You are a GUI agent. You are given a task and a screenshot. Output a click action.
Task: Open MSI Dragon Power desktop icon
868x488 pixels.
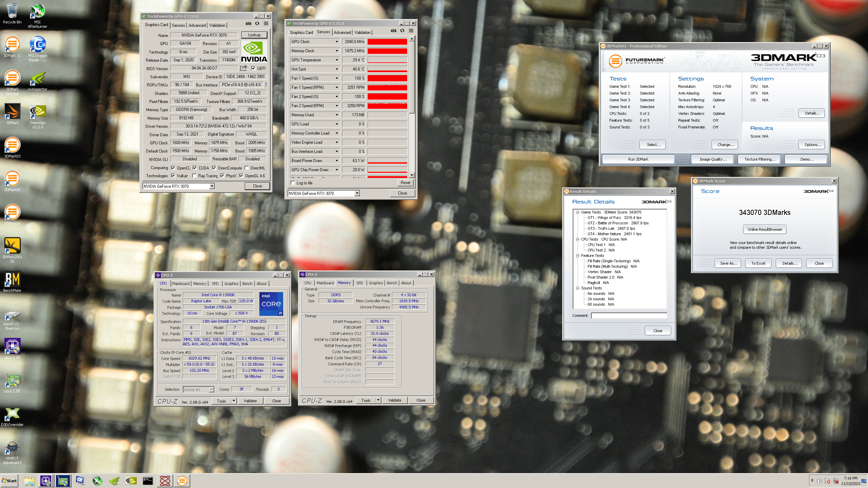pos(38,49)
